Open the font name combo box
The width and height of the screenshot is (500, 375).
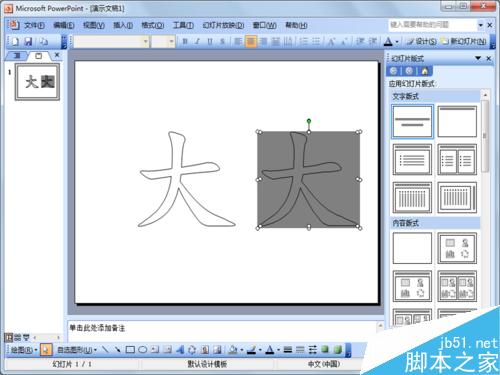(111, 42)
